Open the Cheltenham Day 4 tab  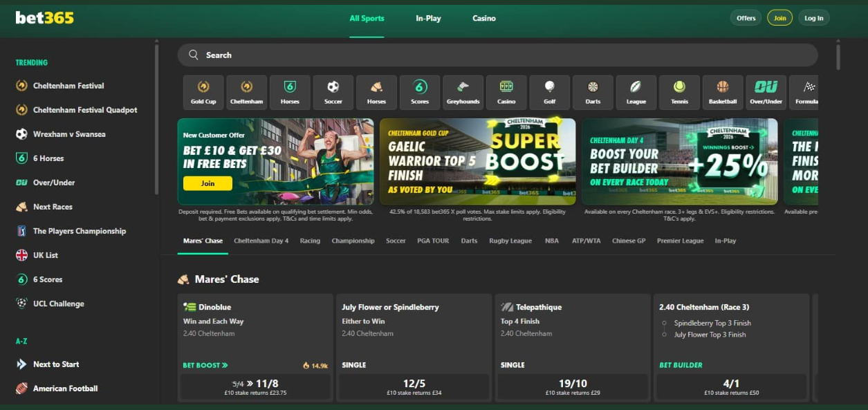coord(261,241)
